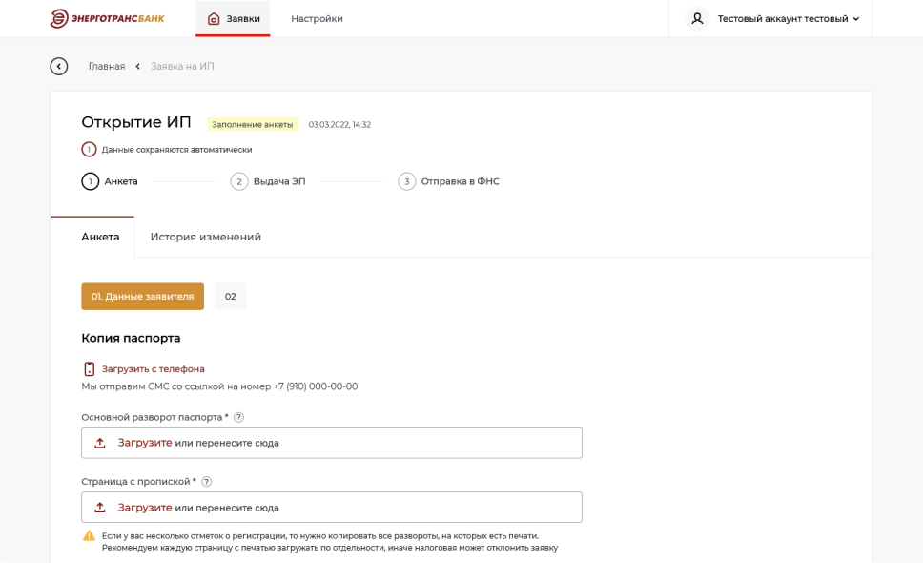The image size is (924, 563).
Task: Click help icon next to Основной разворот паспорта
Action: (x=238, y=417)
